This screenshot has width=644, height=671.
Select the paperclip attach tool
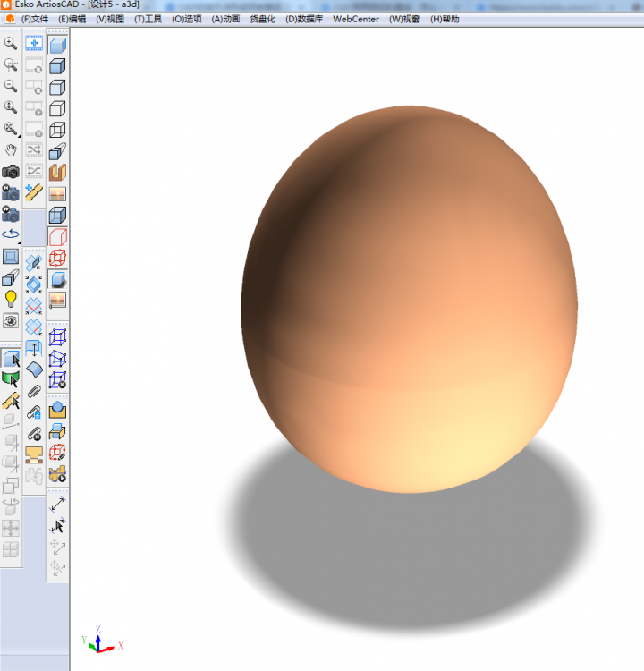coord(34,390)
